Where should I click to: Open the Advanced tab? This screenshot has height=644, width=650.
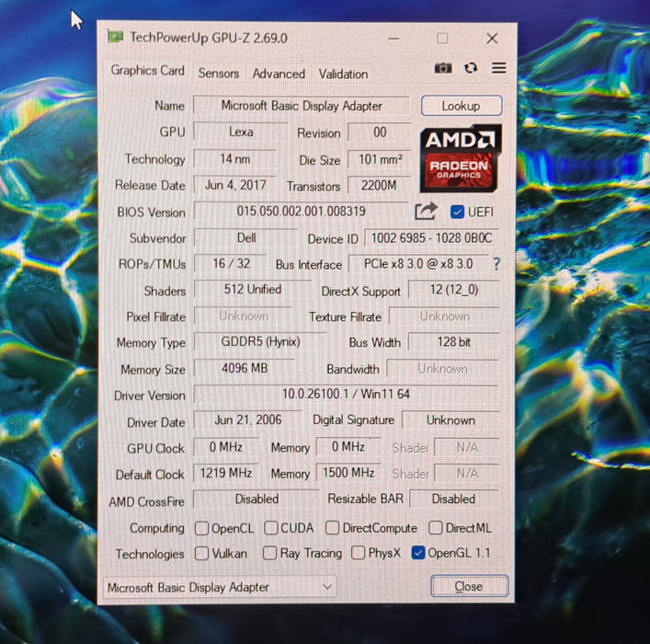(x=279, y=74)
